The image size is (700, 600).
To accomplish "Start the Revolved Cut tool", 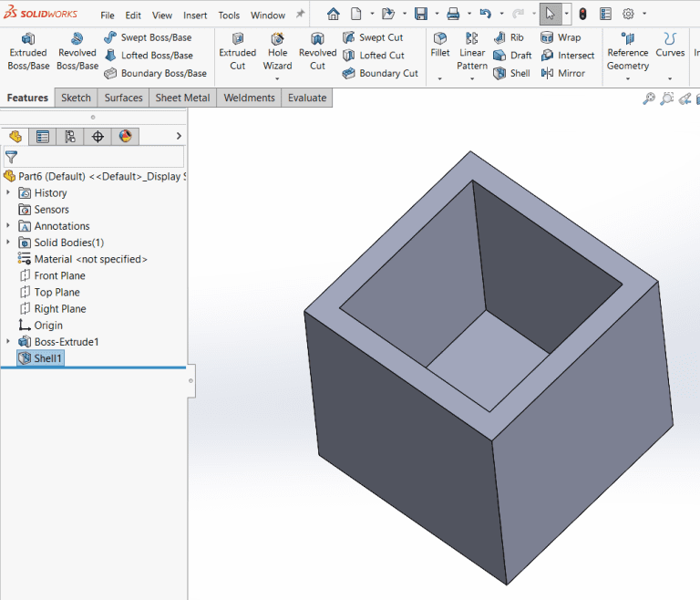I will point(317,52).
